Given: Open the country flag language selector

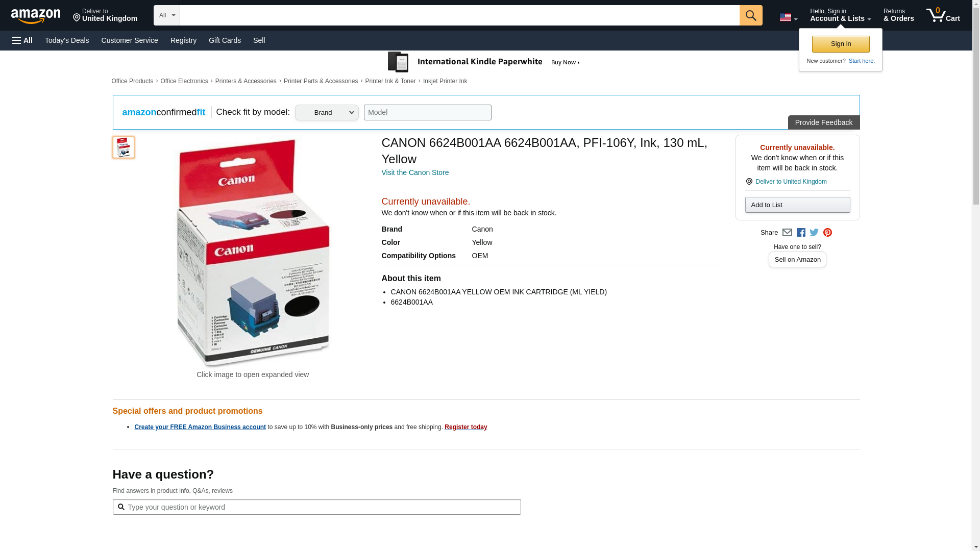Looking at the screenshot, I should (789, 18).
